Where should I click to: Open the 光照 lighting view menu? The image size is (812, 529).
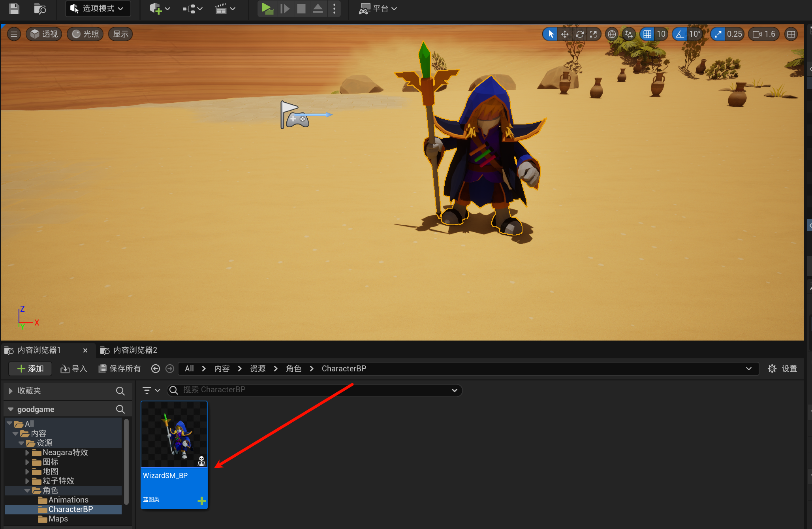pos(85,34)
